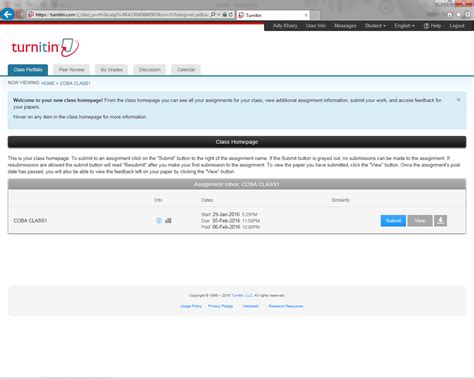Click the bar-chart icon next to COBA CLASS1
Image resolution: width=474 pixels, height=379 pixels.
pos(168,220)
